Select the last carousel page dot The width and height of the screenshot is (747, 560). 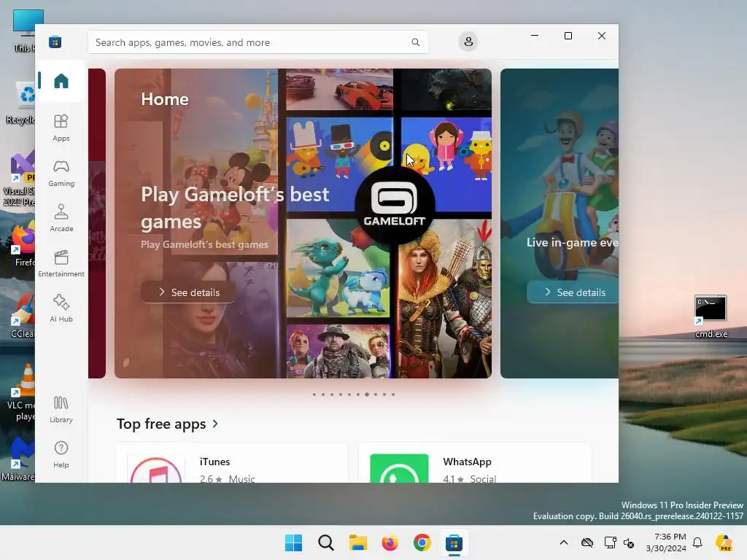click(x=393, y=394)
